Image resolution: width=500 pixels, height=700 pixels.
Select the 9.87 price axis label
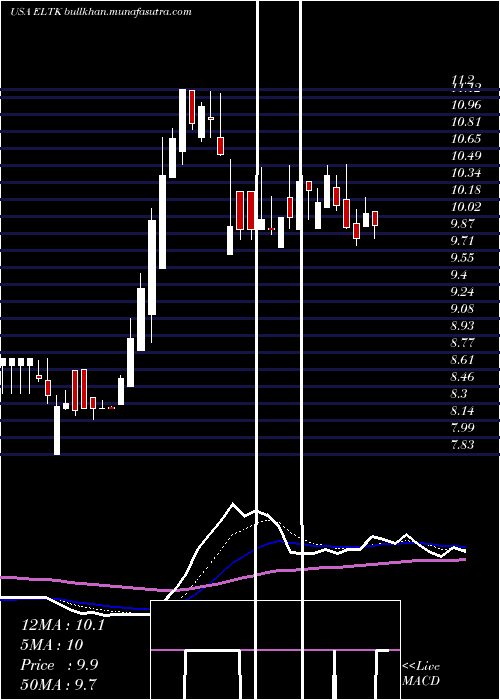(463, 224)
